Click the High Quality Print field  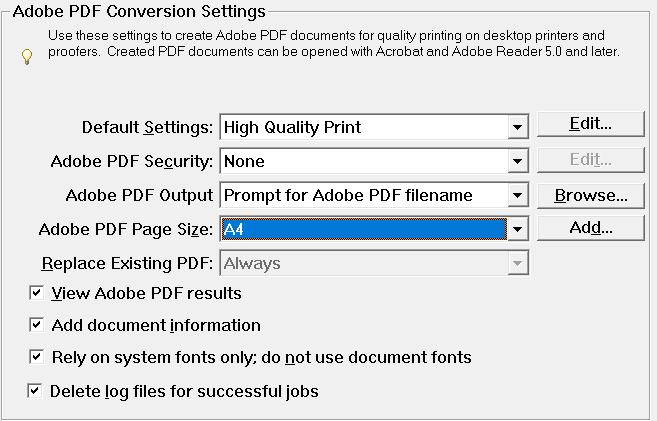pos(362,127)
